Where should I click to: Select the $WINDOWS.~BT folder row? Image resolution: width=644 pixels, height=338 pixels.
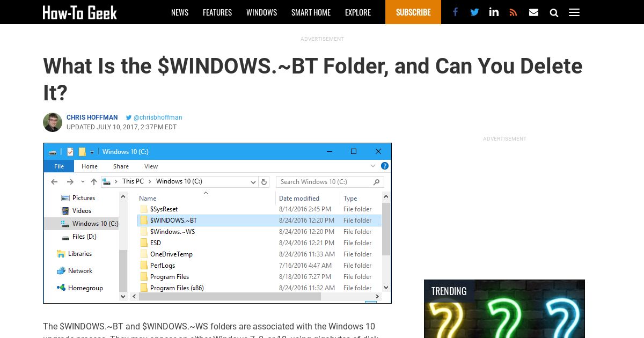(259, 221)
